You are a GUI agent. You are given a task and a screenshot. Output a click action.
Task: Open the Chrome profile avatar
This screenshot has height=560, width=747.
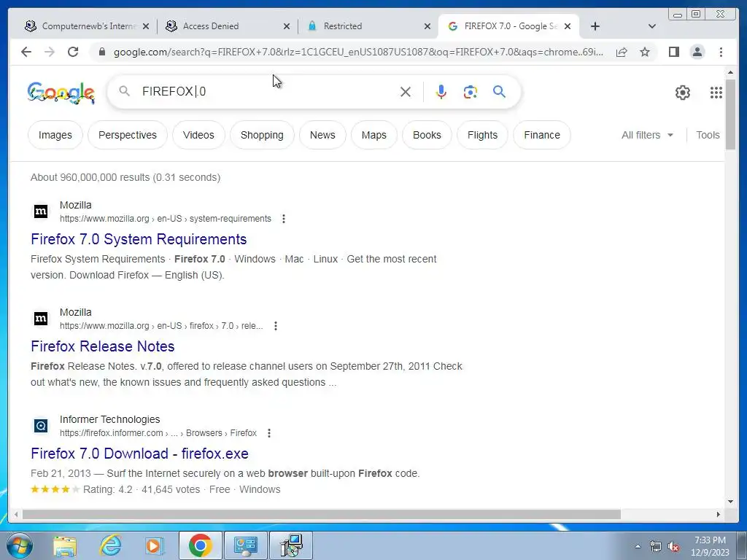(697, 52)
